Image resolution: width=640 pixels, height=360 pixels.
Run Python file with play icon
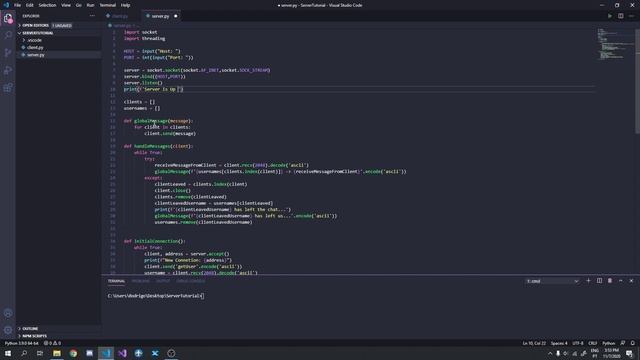(x=610, y=16)
